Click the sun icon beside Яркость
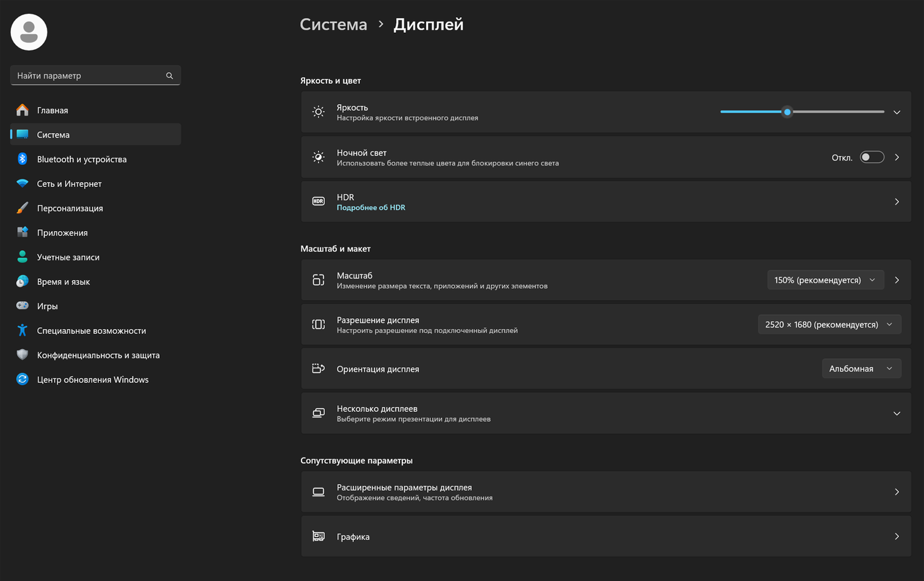The height and width of the screenshot is (581, 924). [319, 112]
